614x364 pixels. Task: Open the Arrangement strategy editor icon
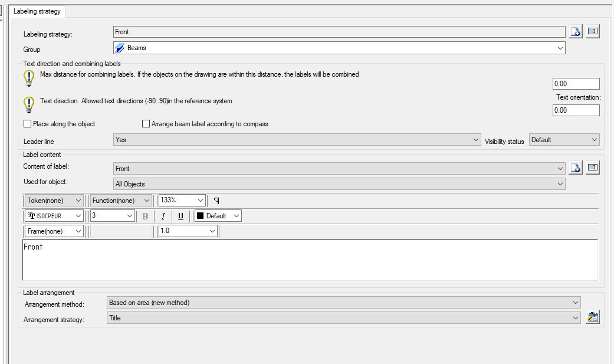[x=592, y=317]
